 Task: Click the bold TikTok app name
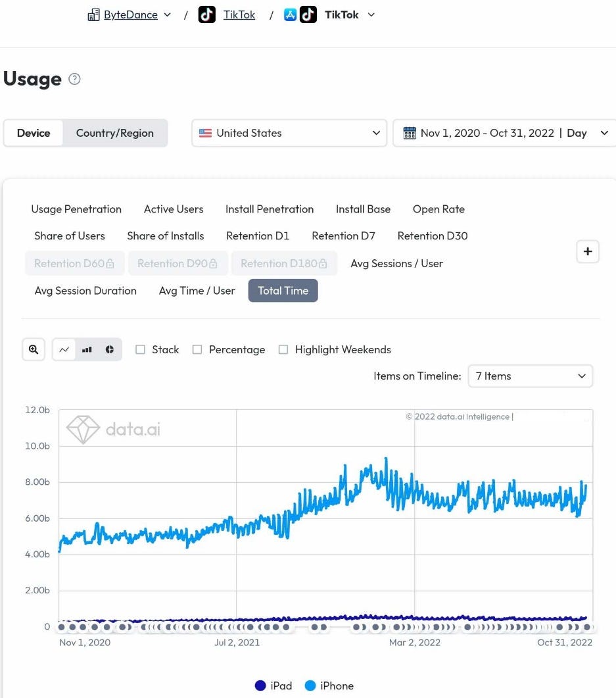[x=342, y=14]
